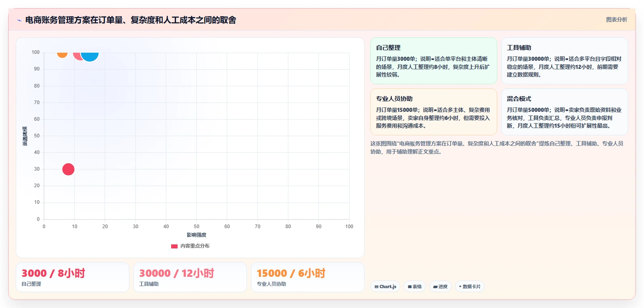Click the rotated y-axis title label
The width and height of the screenshot is (644, 308).
[25, 136]
